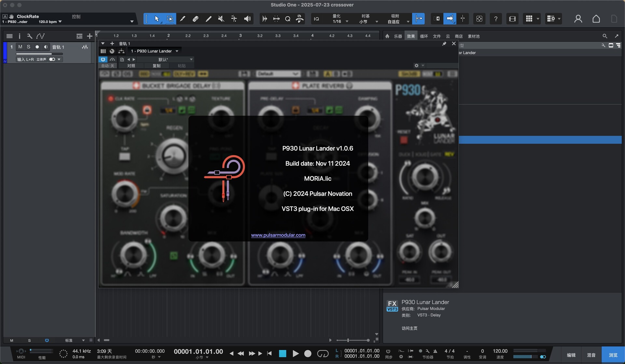This screenshot has height=364, width=625.
Task: Open www.pulsarmodular.com link
Action: click(x=278, y=235)
